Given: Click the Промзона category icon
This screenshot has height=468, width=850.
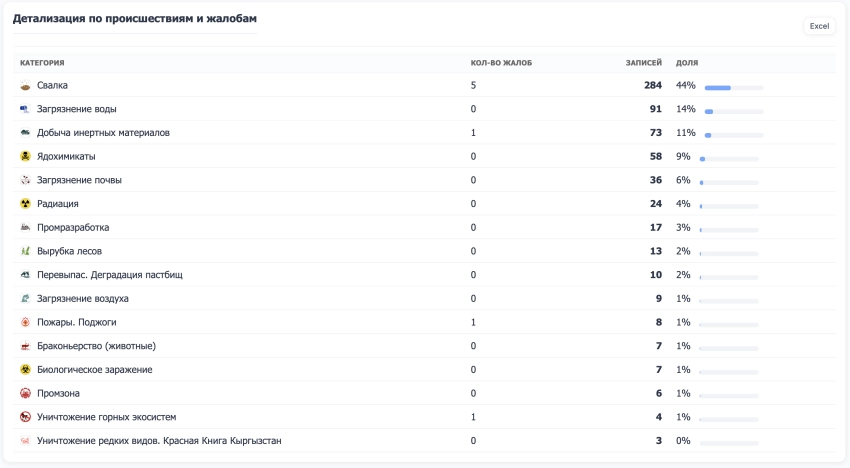Looking at the screenshot, I should point(25,393).
